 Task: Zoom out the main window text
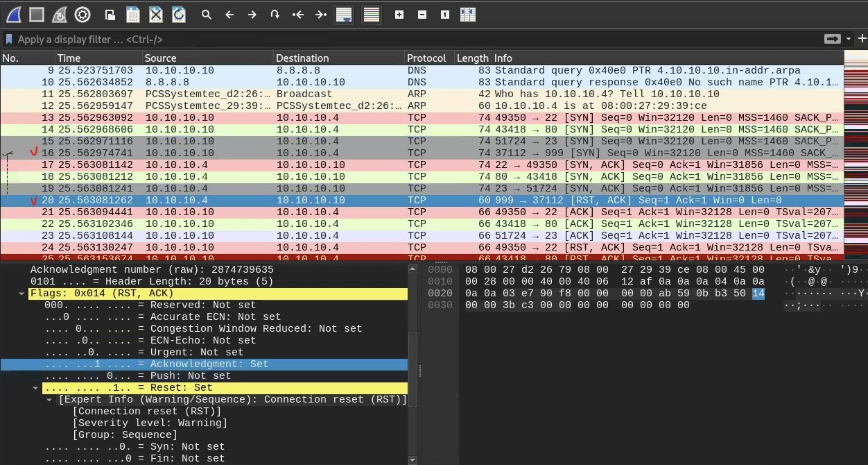pyautogui.click(x=422, y=14)
